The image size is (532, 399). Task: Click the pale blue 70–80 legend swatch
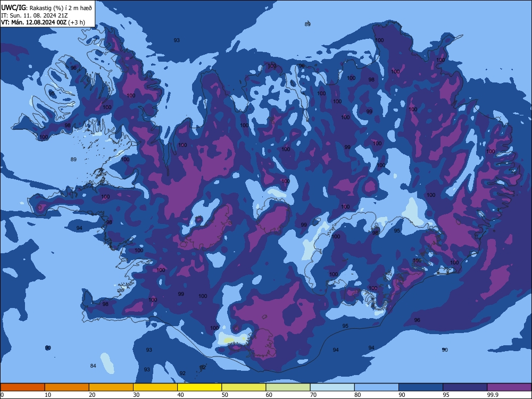[x=332, y=387]
